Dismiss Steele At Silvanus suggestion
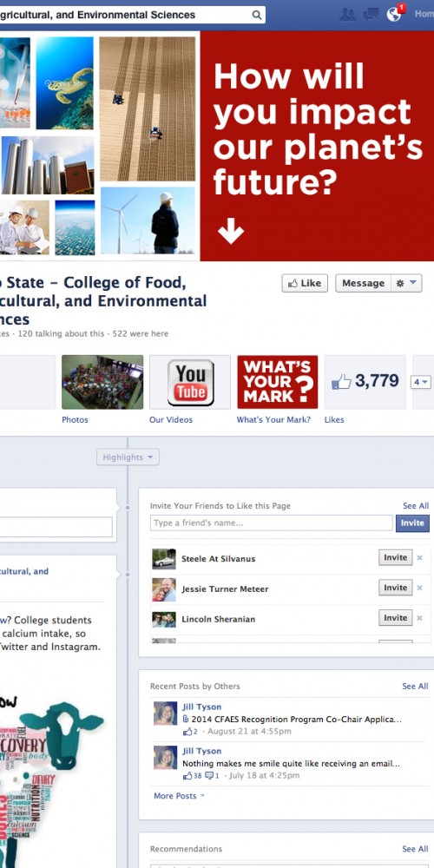The width and height of the screenshot is (434, 868). (x=419, y=557)
